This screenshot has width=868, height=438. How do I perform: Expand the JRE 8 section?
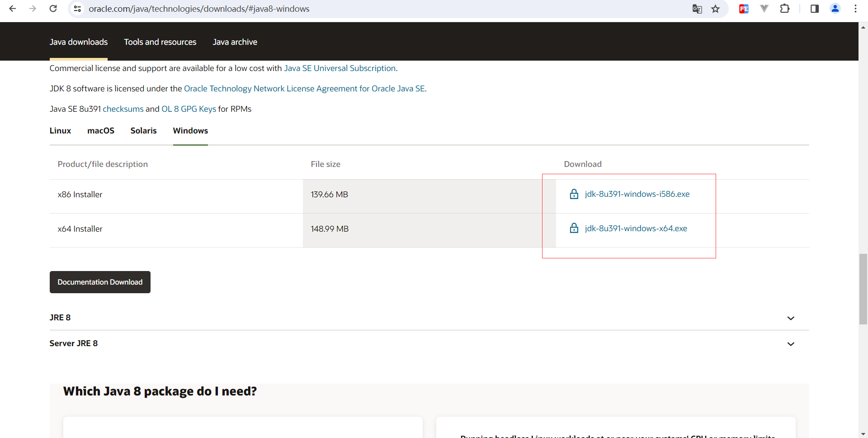pyautogui.click(x=790, y=318)
